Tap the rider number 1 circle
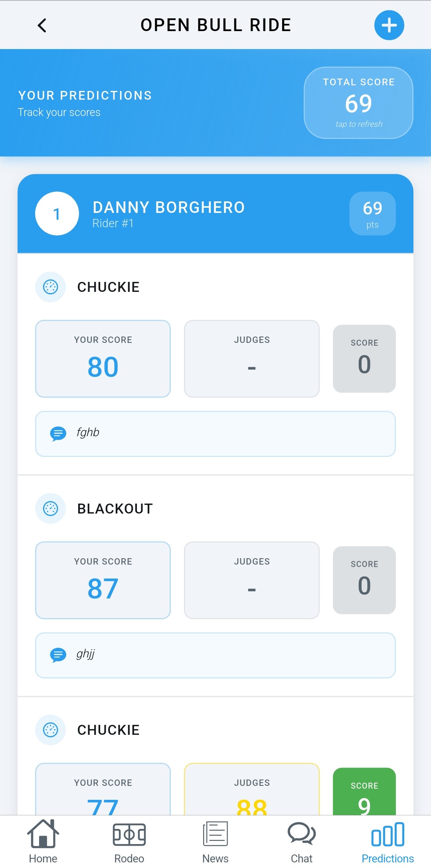The height and width of the screenshot is (868, 431). pos(57,214)
